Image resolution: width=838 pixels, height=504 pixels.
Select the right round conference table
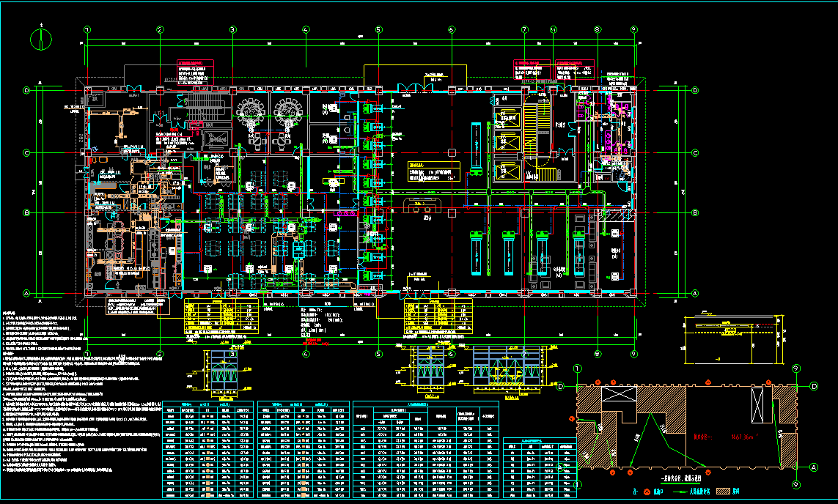coord(285,107)
